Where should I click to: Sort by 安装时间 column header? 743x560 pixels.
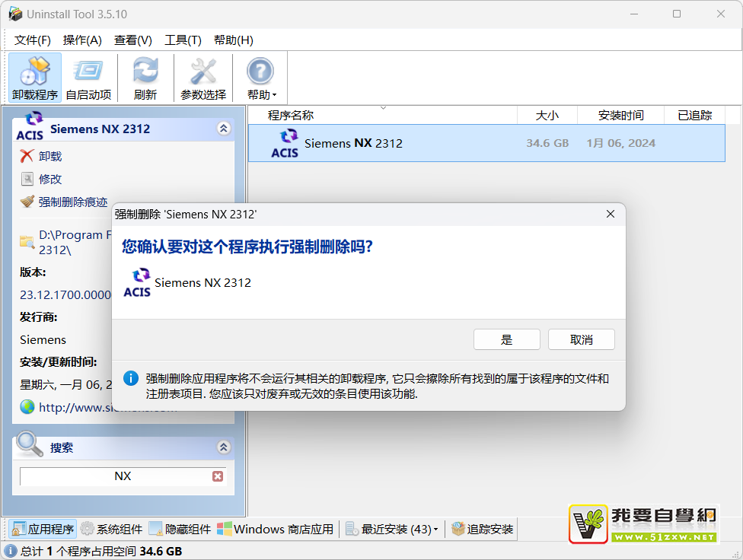620,115
